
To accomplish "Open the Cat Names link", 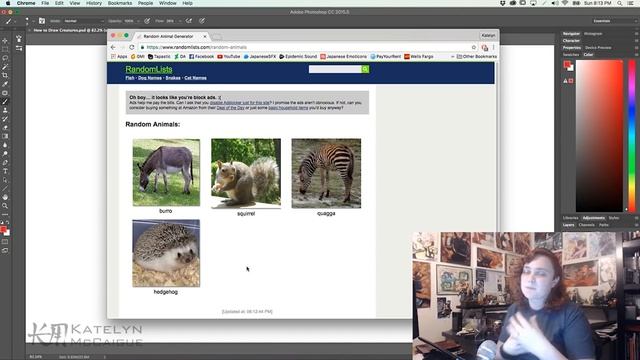I will (196, 78).
